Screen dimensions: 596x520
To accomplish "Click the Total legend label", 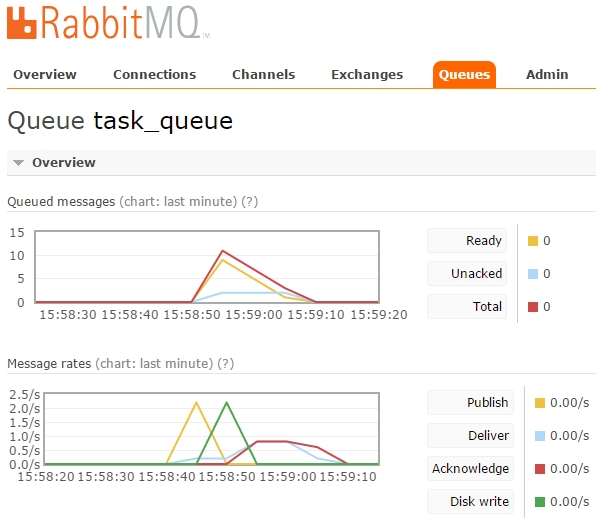I will coord(467,306).
